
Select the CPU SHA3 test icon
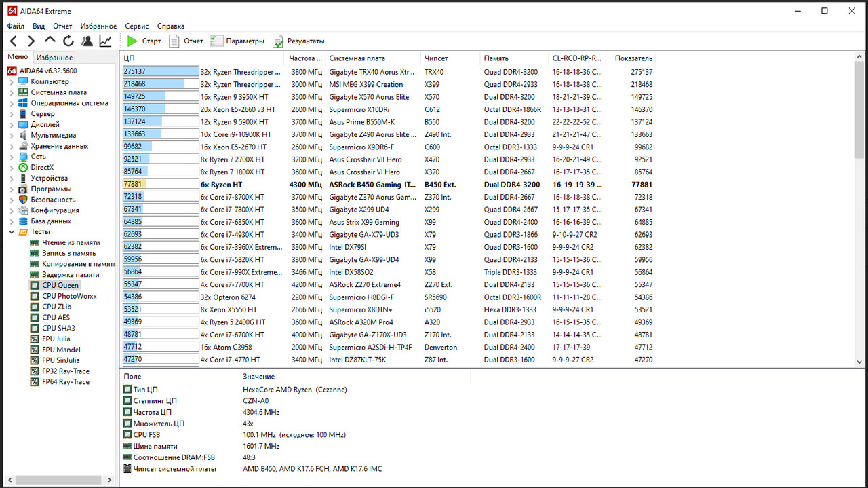pos(35,329)
